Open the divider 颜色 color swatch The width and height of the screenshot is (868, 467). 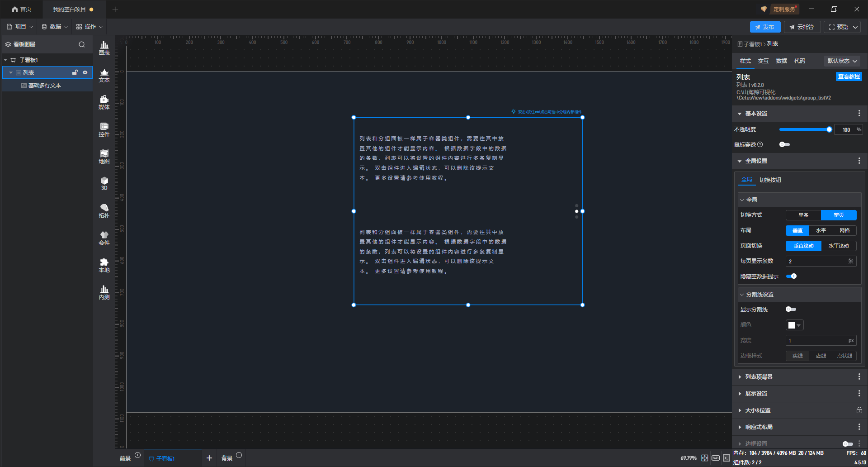click(794, 325)
